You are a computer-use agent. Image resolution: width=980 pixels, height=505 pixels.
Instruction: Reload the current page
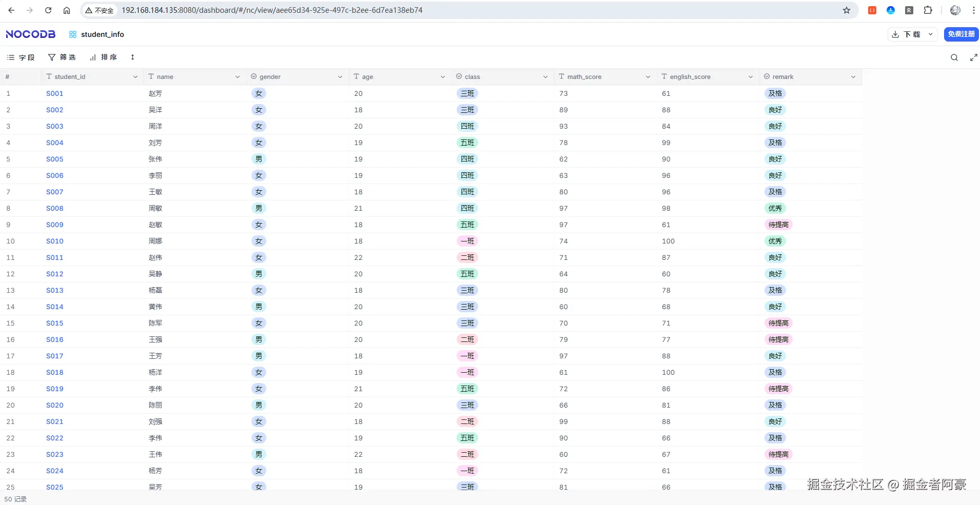[x=48, y=10]
